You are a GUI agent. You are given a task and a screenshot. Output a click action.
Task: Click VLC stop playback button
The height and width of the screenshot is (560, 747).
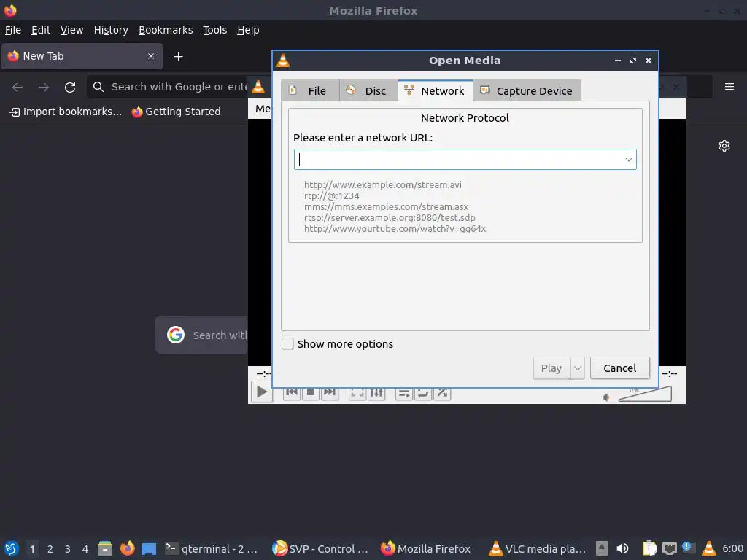(311, 393)
